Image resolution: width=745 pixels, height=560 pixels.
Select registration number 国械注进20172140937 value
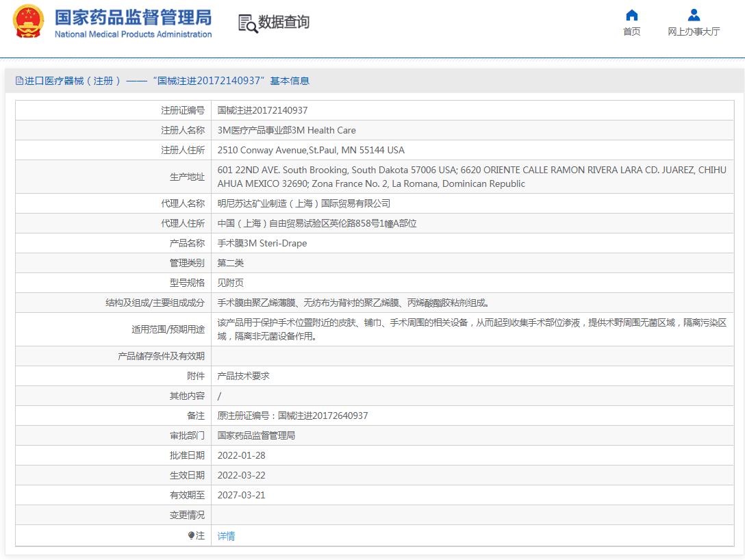tap(262, 110)
